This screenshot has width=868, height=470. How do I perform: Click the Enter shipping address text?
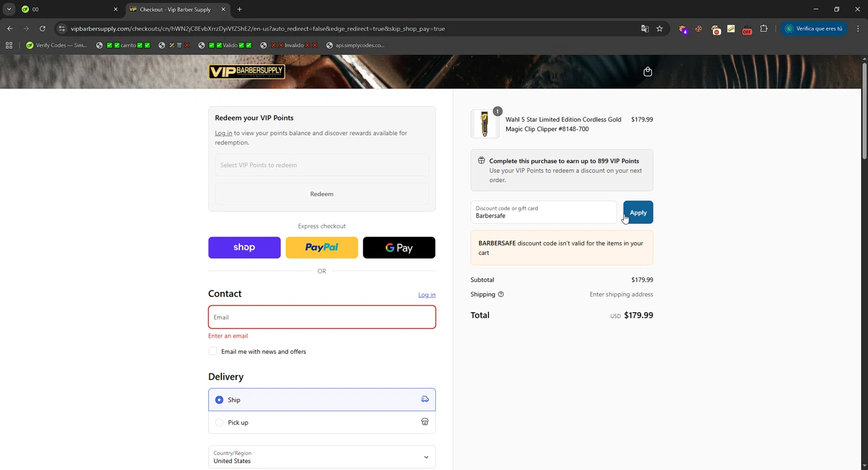pos(621,294)
